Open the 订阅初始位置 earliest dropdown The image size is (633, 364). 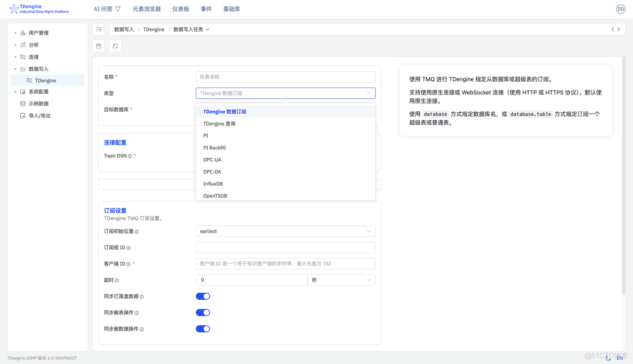tap(285, 231)
